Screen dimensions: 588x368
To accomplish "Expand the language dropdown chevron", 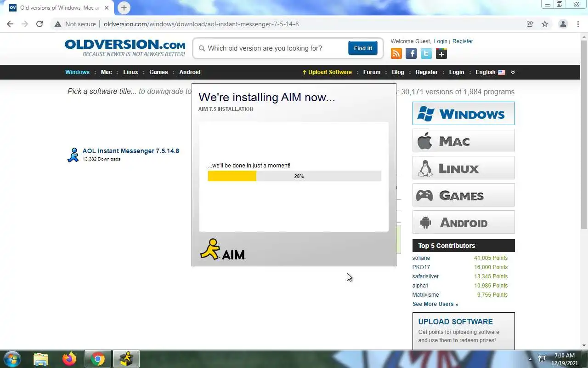I will tap(513, 72).
